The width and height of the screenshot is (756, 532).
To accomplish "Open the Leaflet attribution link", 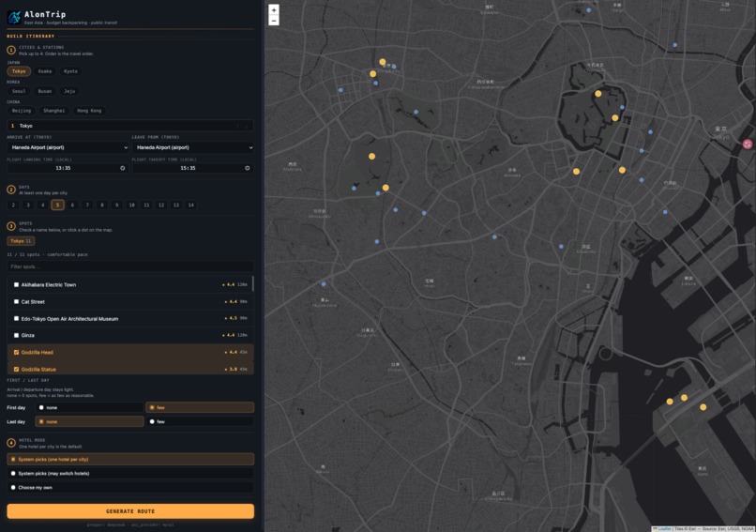I will coord(664,528).
